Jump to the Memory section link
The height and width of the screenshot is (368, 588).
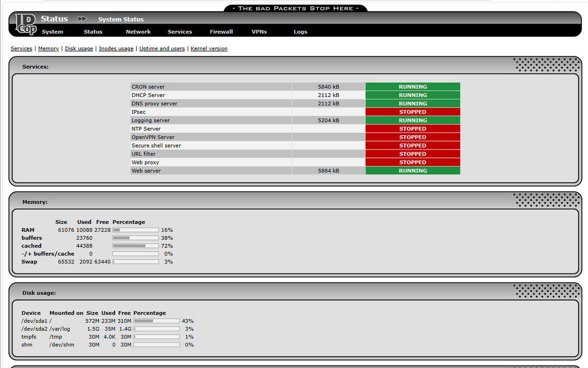pos(49,49)
